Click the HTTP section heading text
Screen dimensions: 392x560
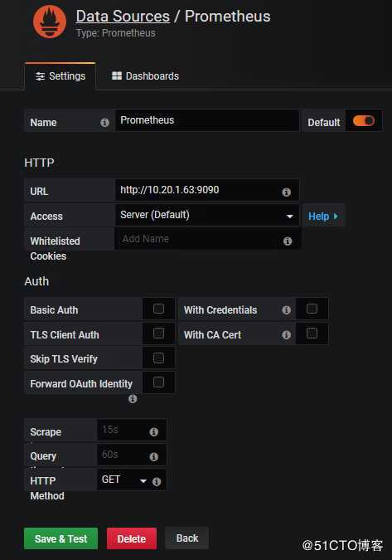(x=39, y=163)
